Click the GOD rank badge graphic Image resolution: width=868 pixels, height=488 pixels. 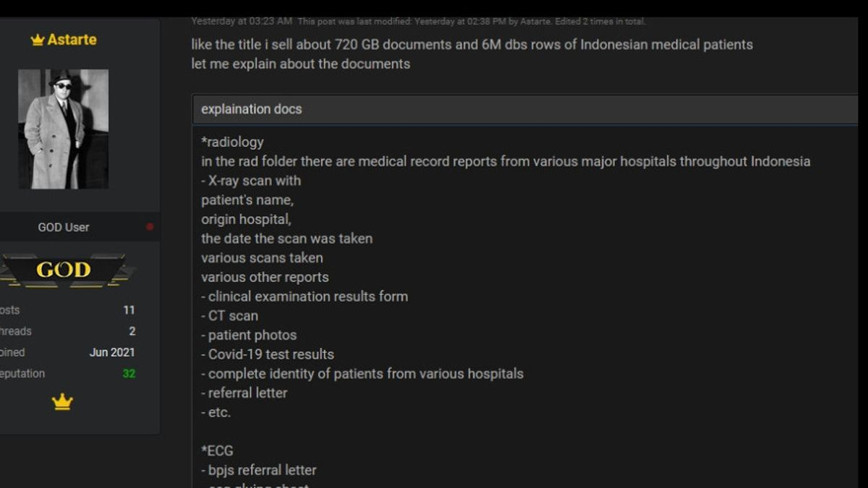pyautogui.click(x=62, y=270)
